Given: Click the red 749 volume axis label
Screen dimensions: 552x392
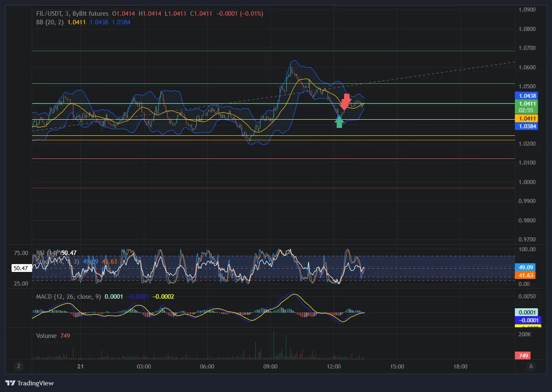Looking at the screenshot, I should point(523,356).
